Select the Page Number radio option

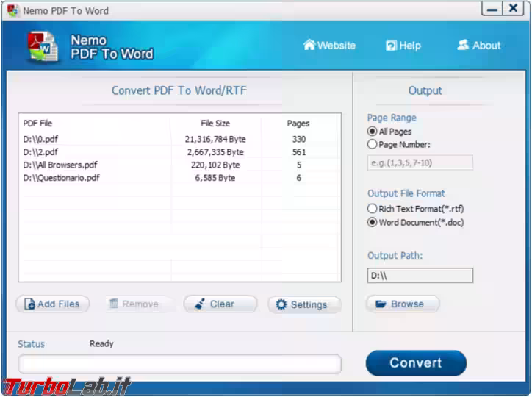399,145
